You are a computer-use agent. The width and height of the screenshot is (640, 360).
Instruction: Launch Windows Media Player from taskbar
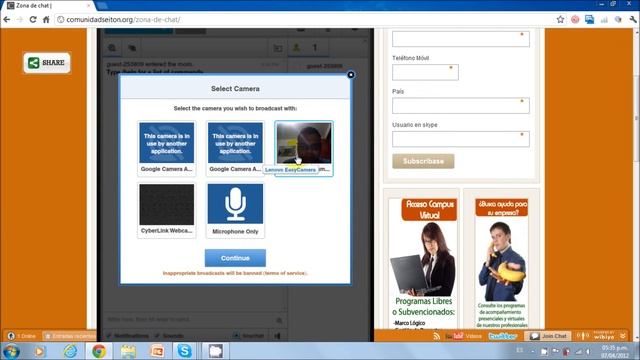[40, 351]
